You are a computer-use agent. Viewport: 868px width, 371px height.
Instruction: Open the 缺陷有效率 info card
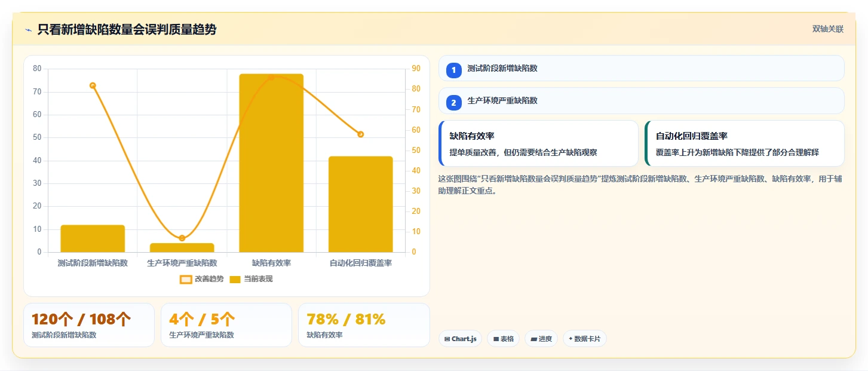(x=538, y=143)
